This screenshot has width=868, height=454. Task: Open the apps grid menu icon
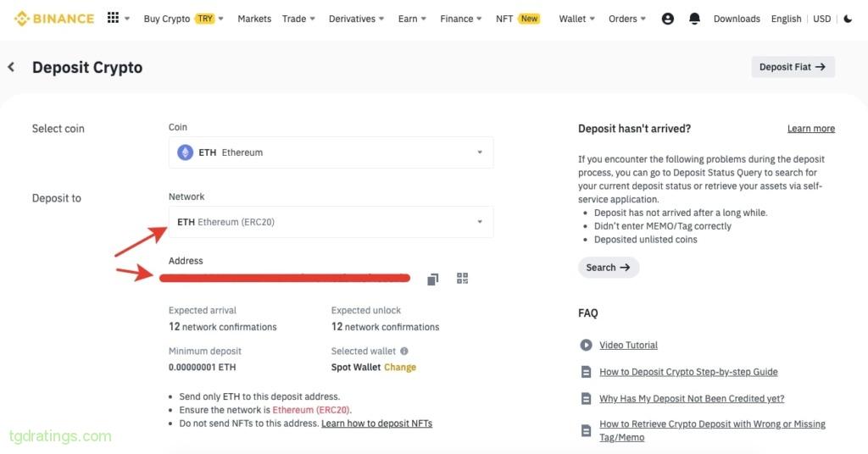click(x=113, y=18)
